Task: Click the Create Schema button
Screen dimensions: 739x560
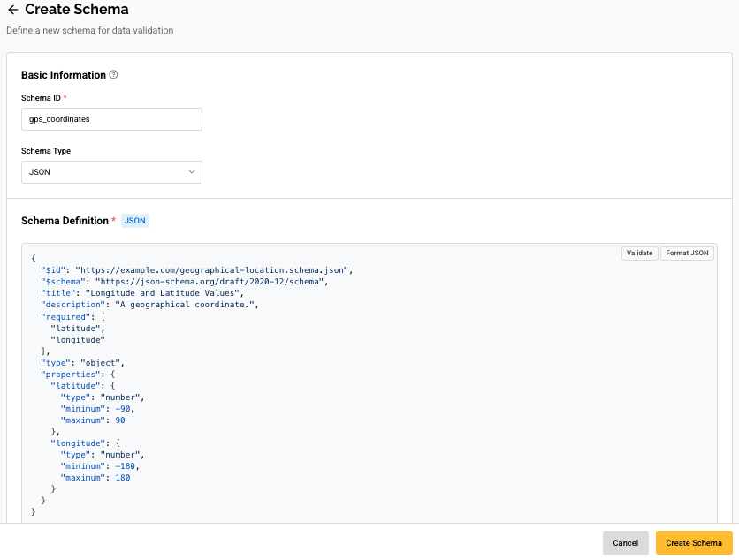Action: 694,542
